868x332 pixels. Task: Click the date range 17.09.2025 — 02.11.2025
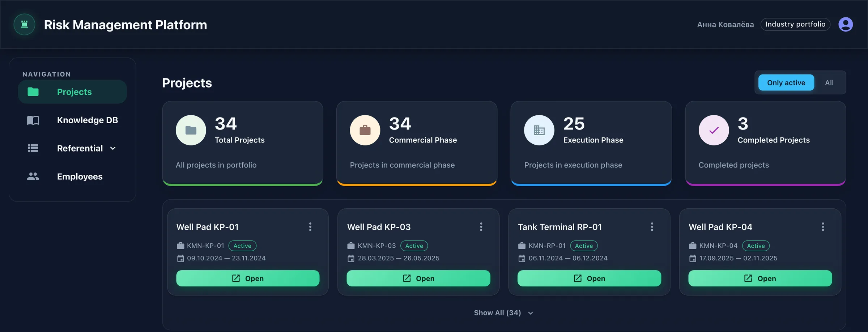pos(738,258)
